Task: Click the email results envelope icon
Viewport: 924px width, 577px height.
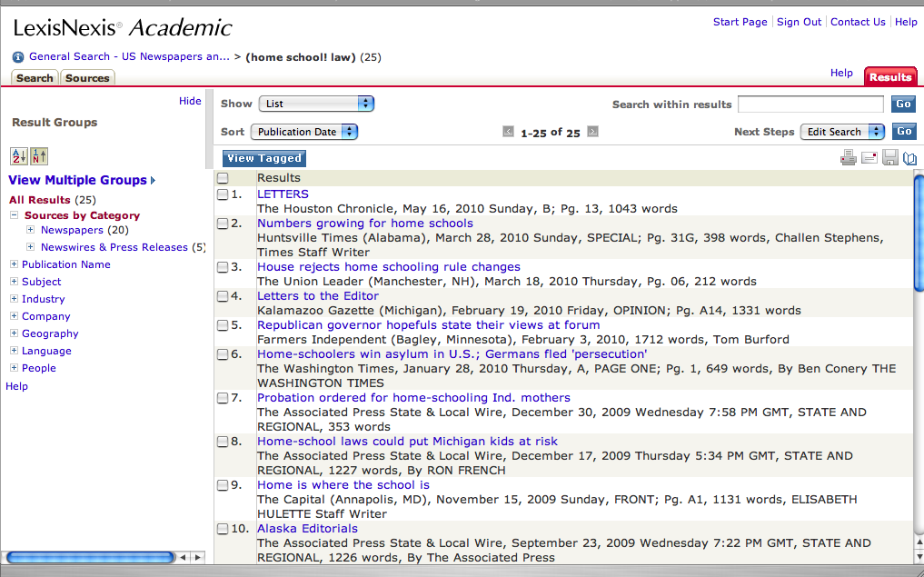Action: 869,158
